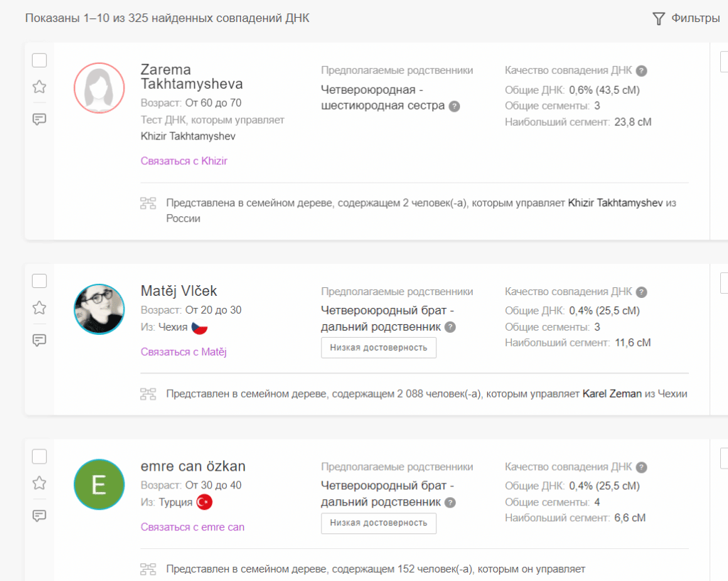Open note icon for emre can özkan

[x=40, y=516]
